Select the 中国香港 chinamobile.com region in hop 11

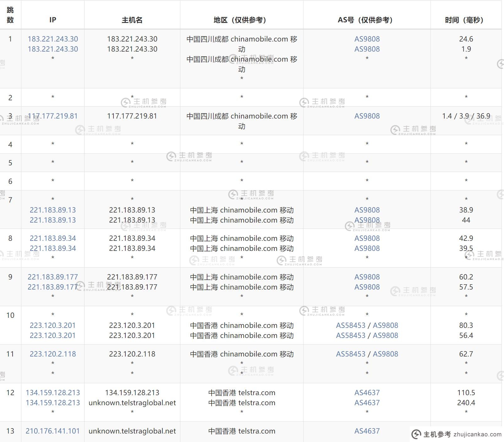coord(242,354)
